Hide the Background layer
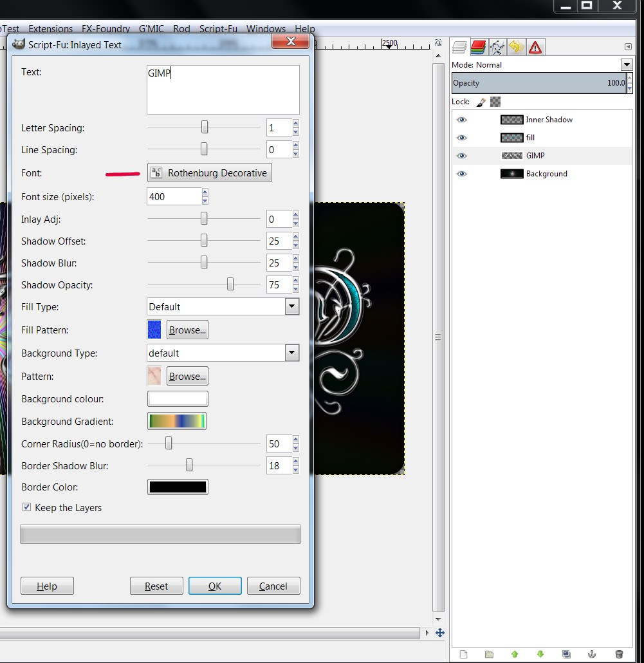The height and width of the screenshot is (663, 644). click(462, 174)
